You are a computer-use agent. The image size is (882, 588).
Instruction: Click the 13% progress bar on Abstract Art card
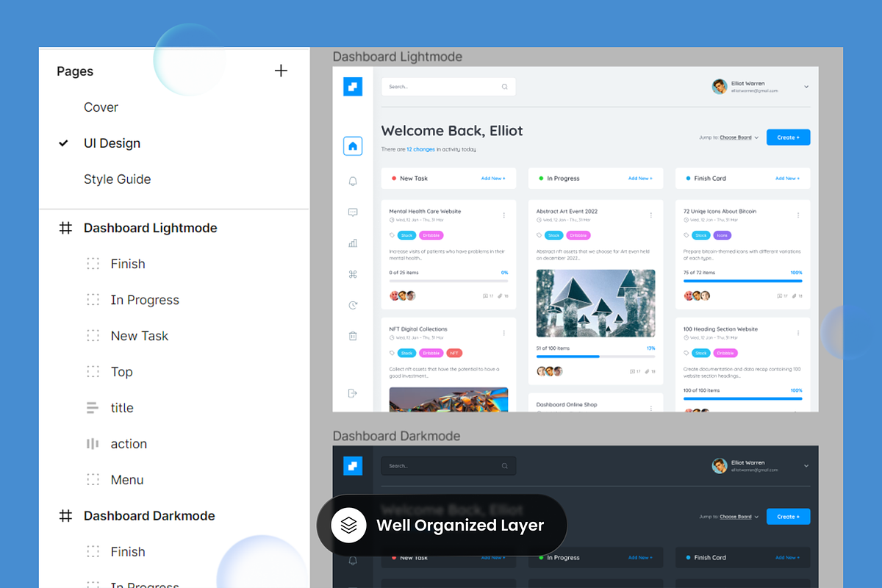click(x=596, y=356)
